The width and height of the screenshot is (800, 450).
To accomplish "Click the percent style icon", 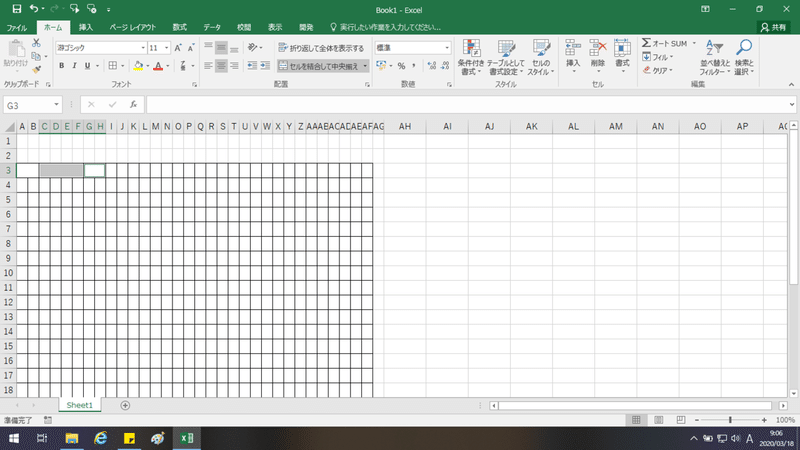I will tap(402, 66).
